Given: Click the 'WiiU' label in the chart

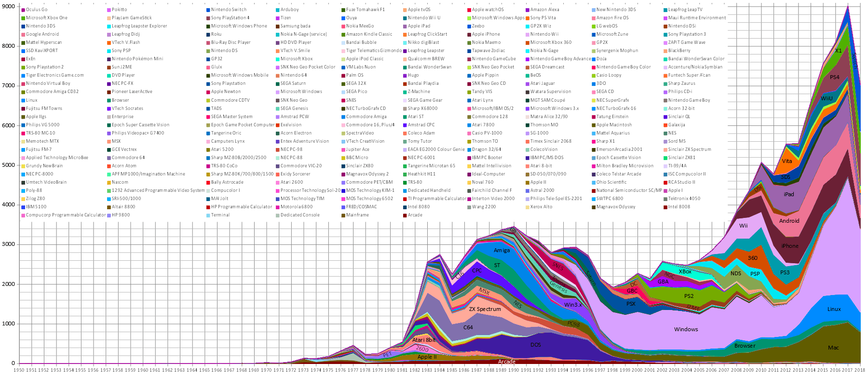Looking at the screenshot, I should point(827,98).
